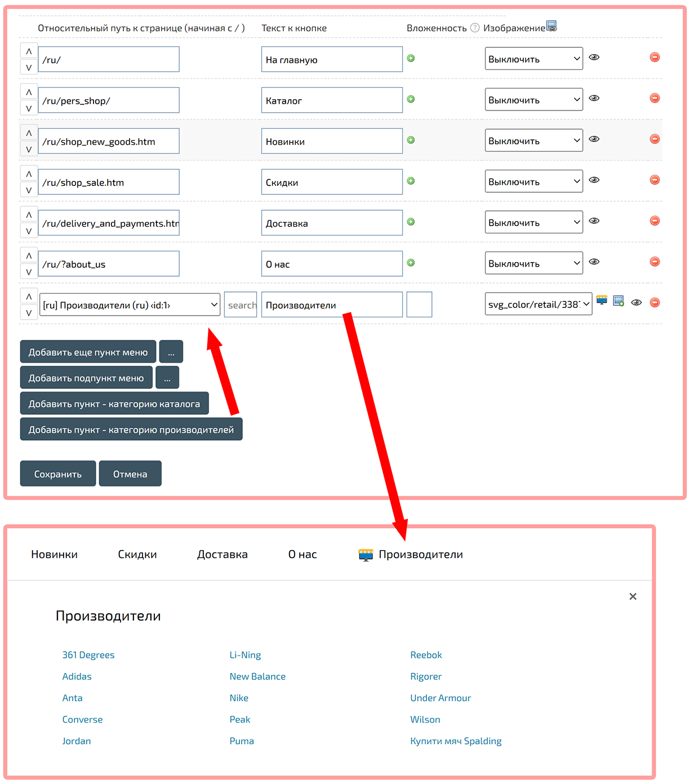Toggle the eye icon for the Новинки row
Image resolution: width=690 pixels, height=784 pixels.
(594, 139)
